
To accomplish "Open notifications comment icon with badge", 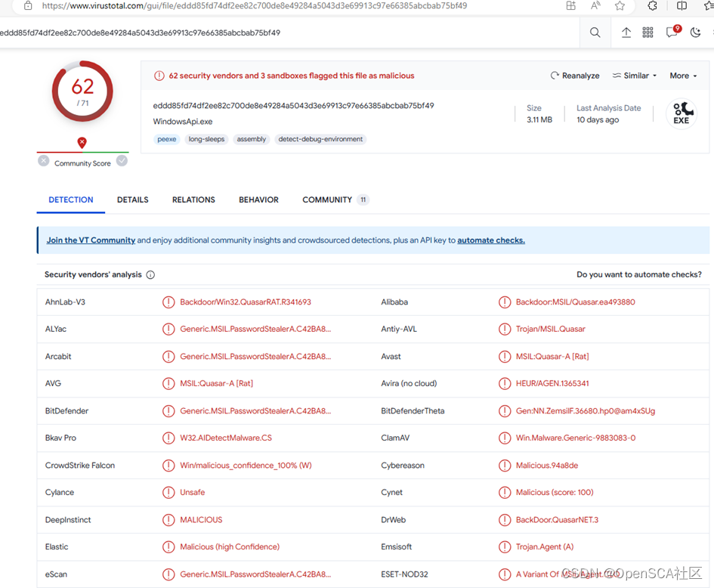I will [672, 31].
